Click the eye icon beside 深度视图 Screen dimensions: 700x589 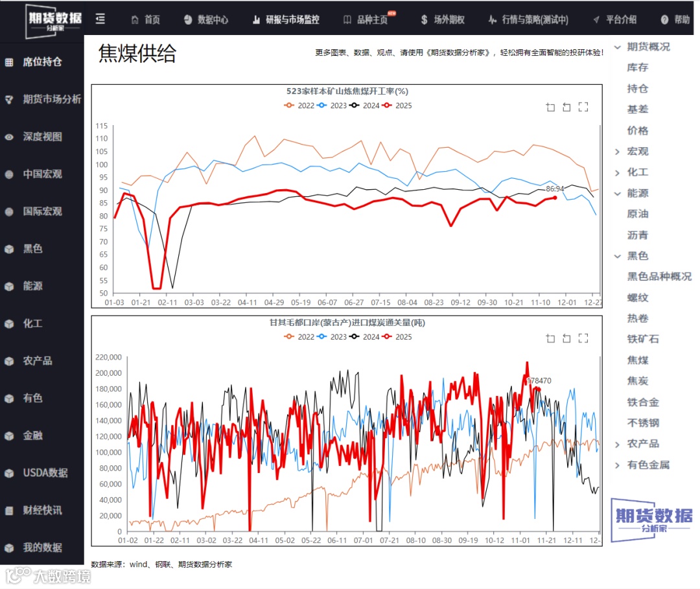9,137
